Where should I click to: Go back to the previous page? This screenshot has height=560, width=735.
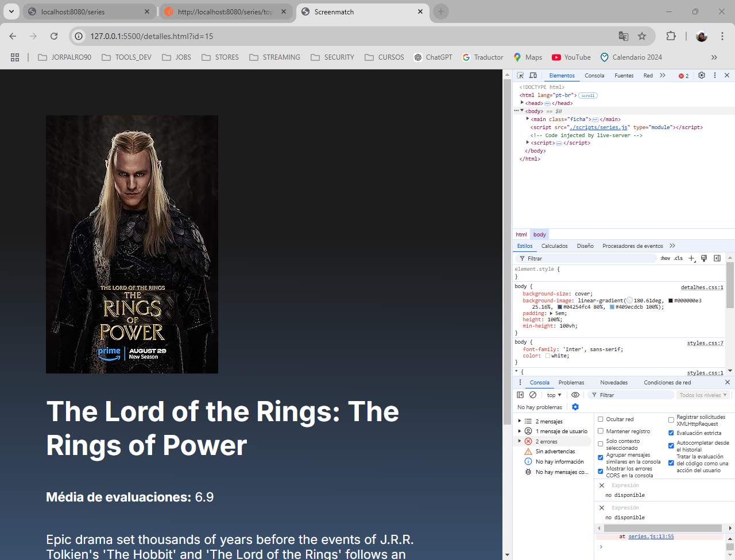tap(13, 36)
